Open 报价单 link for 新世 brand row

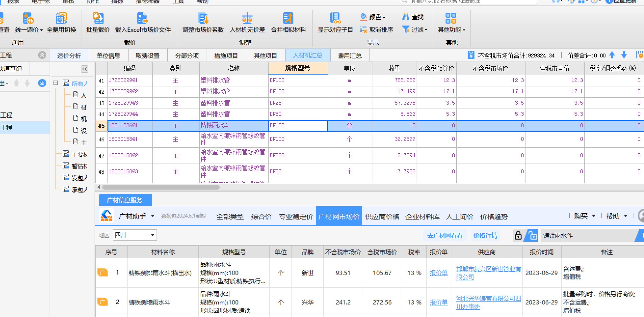pyautogui.click(x=438, y=273)
